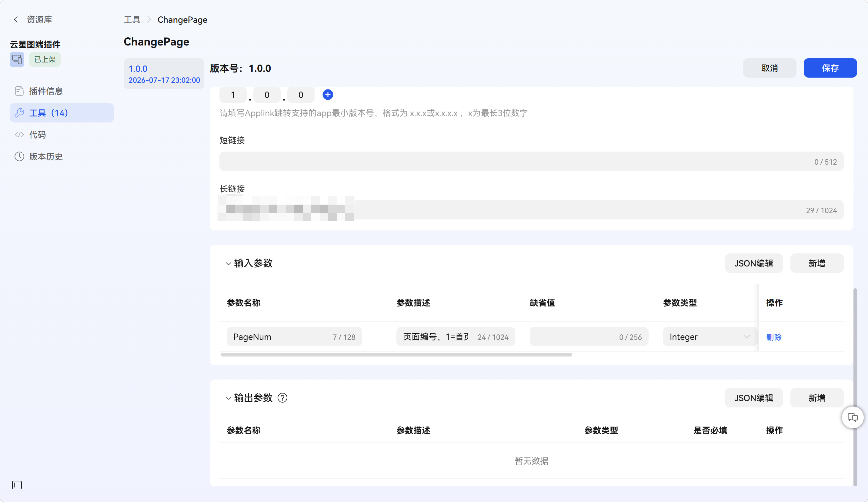Click the second version number field
868x502 pixels.
267,95
